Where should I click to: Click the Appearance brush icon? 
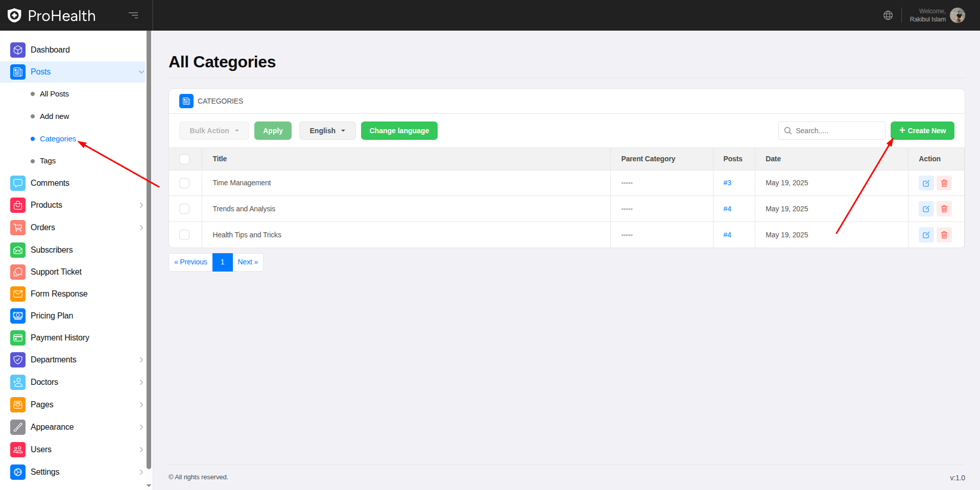(18, 427)
